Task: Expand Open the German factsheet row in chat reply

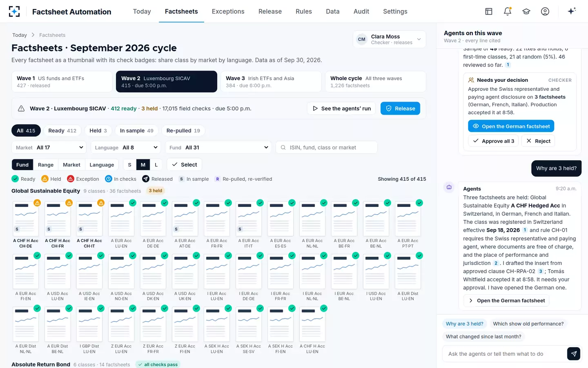Action: [x=506, y=301]
